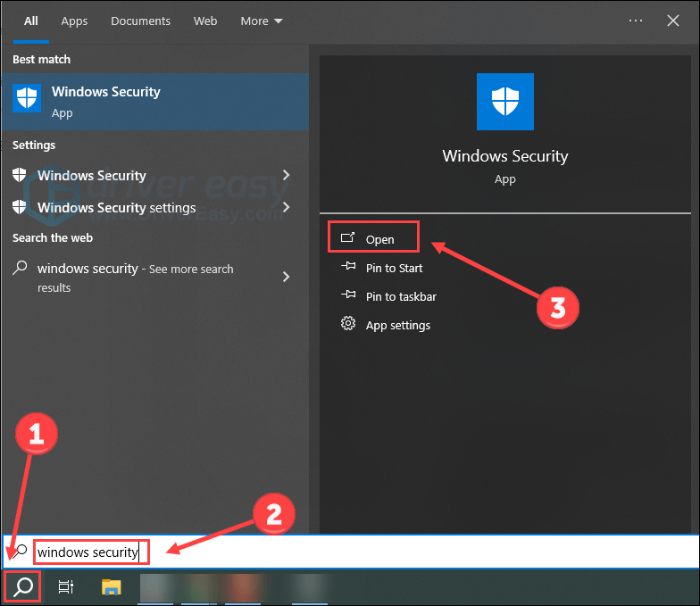This screenshot has height=606, width=700.
Task: Close the search panel
Action: point(673,21)
